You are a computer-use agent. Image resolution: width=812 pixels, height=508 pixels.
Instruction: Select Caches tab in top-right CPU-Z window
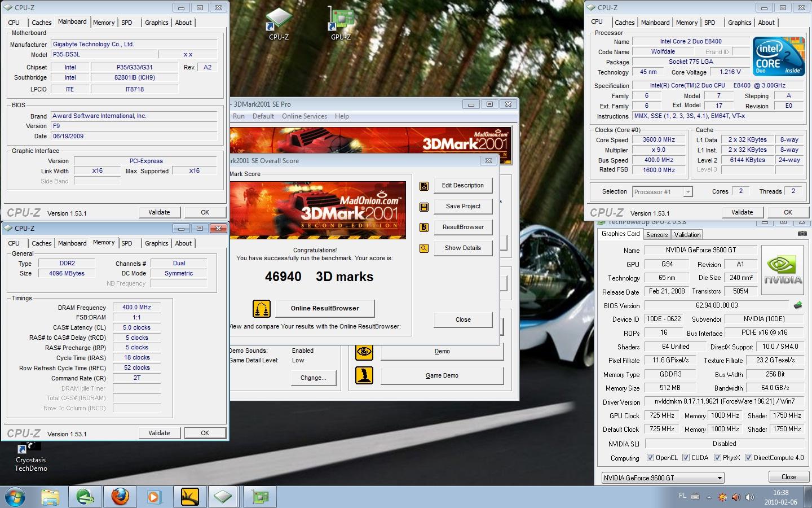(624, 23)
